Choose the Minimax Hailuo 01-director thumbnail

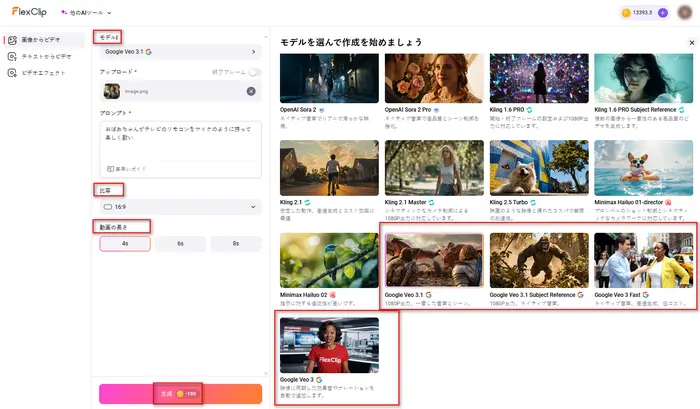coord(643,168)
